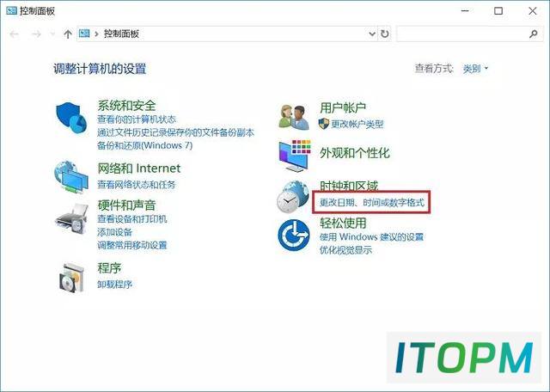Open 外观和个性化 category

point(355,153)
